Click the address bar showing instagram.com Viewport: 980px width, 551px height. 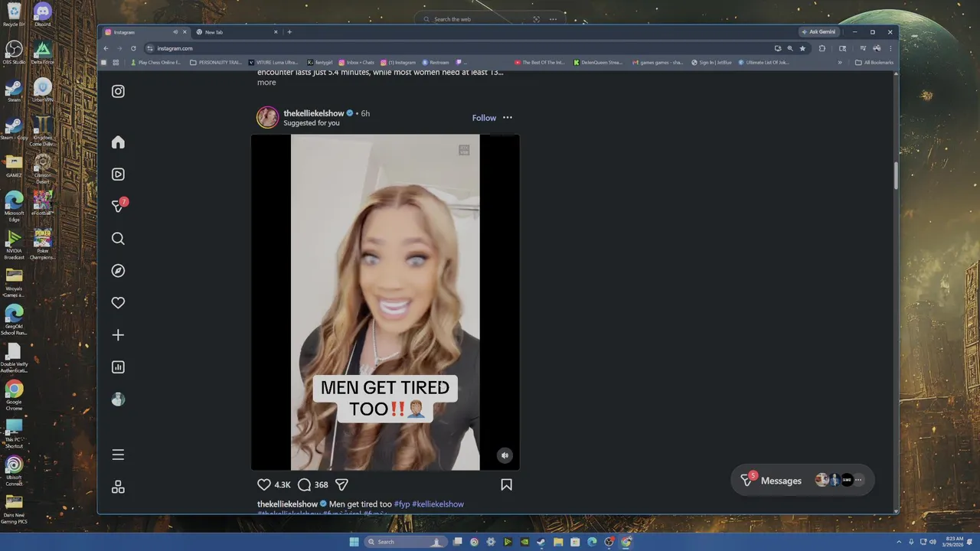click(459, 48)
